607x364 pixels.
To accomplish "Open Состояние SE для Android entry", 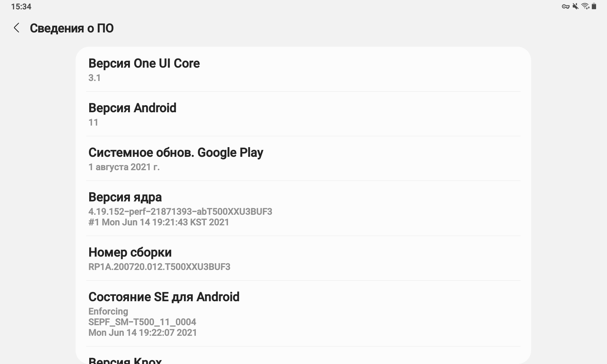I will (303, 313).
